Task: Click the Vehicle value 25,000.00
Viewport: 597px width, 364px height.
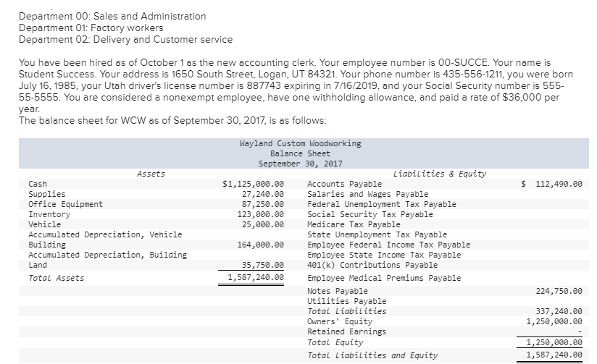Action: tap(263, 224)
